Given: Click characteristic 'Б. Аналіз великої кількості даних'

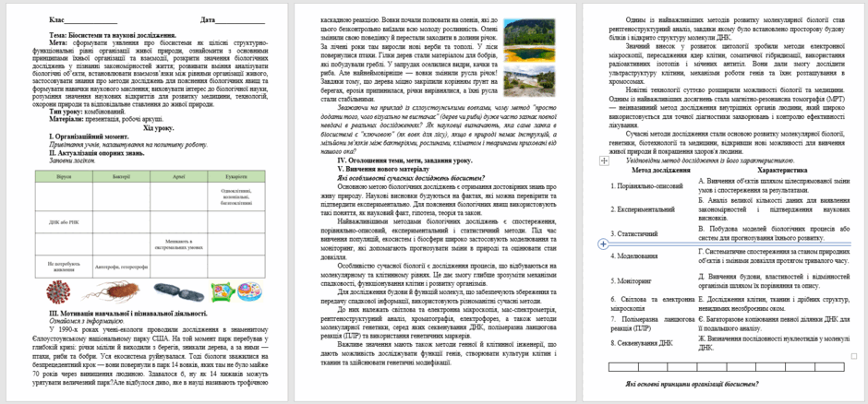Looking at the screenshot, I should tap(773, 210).
